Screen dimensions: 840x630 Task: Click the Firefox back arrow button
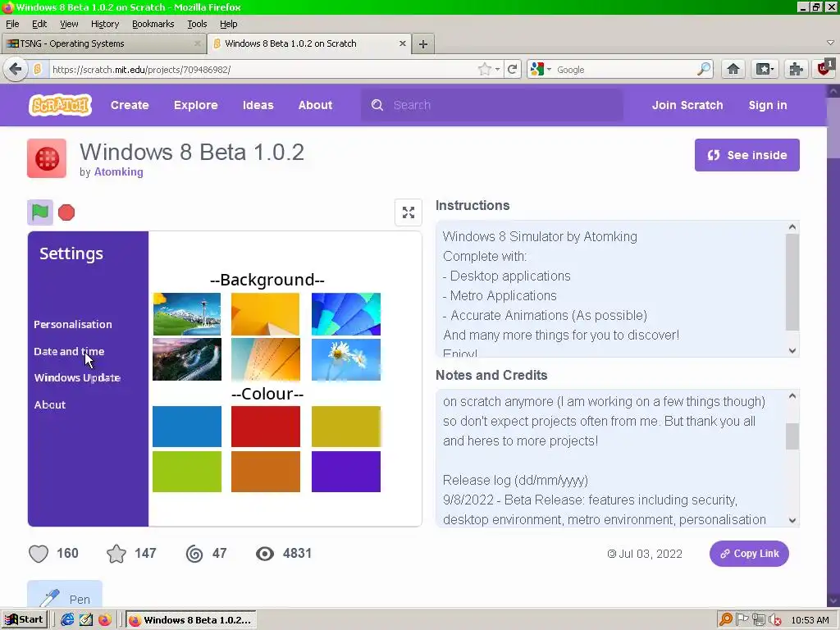pos(16,69)
